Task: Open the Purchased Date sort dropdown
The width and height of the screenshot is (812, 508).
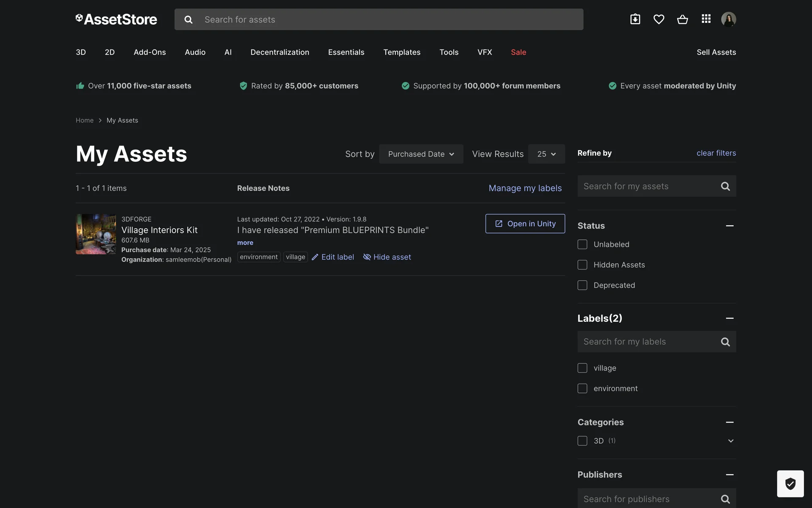Action: [x=421, y=154]
